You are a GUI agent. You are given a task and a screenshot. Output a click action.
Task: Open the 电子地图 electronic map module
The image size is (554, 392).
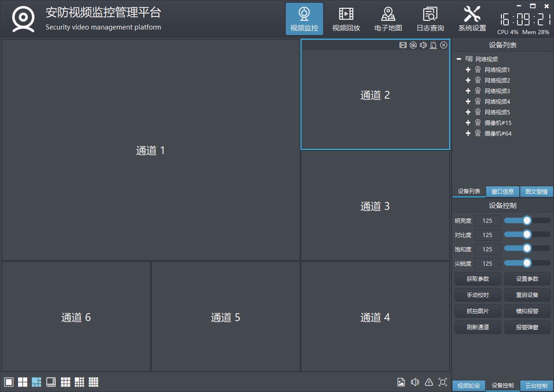pyautogui.click(x=388, y=19)
